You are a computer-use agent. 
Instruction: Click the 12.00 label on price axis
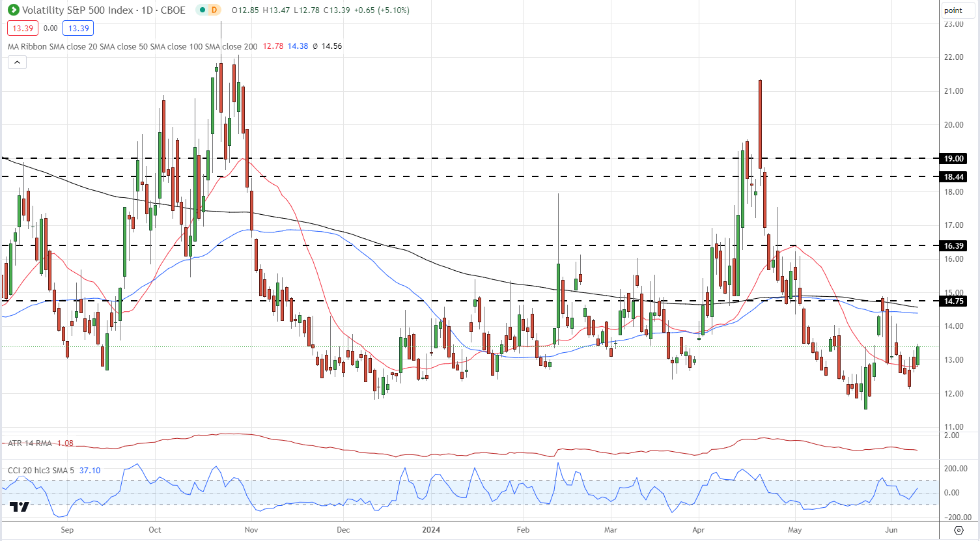pyautogui.click(x=954, y=394)
